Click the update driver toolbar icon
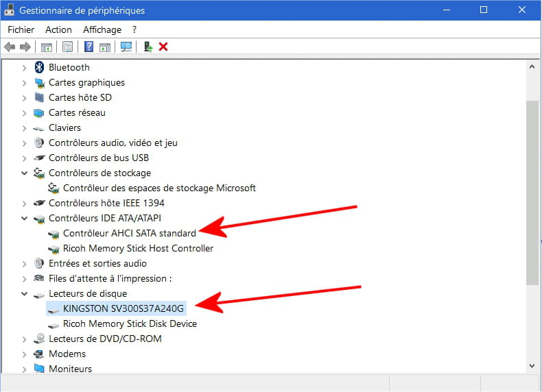The height and width of the screenshot is (392, 542). coord(148,47)
